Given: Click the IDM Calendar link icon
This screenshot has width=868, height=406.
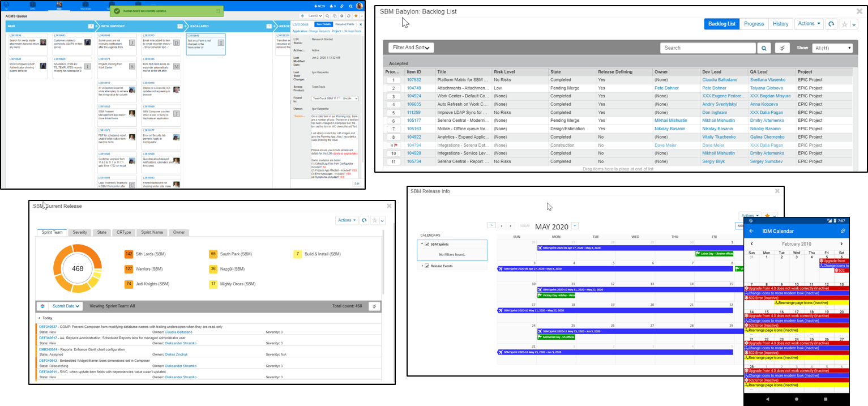Looking at the screenshot, I should click(843, 231).
